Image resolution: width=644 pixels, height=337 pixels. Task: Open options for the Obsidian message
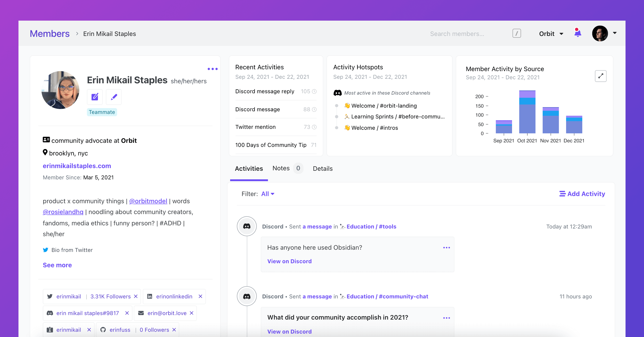[446, 248]
